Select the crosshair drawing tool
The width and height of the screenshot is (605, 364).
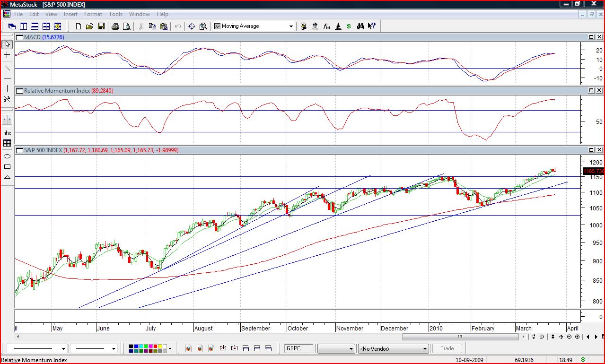(x=7, y=55)
